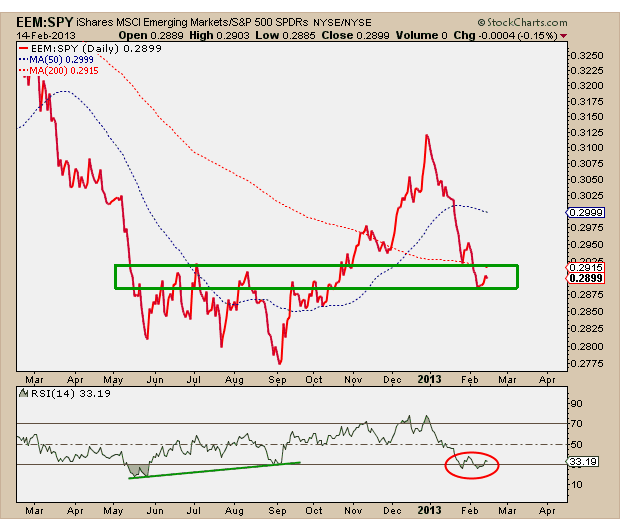Click the 14-Feb-2013 date label
This screenshot has height=530, width=622.
coord(46,35)
